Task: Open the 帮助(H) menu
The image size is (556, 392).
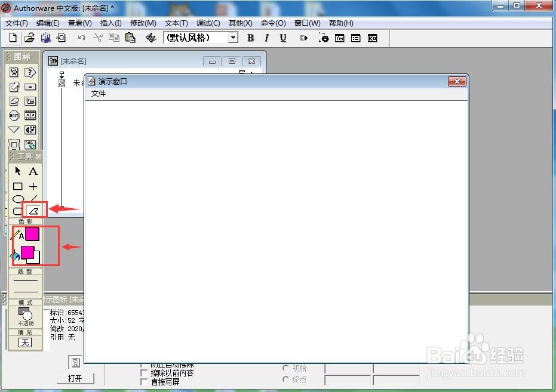Action: (x=341, y=23)
